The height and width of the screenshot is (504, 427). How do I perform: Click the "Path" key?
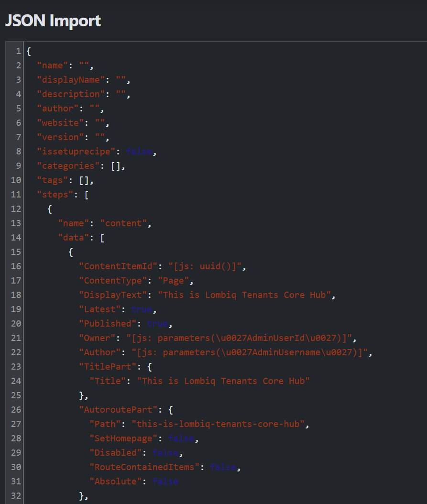(x=105, y=424)
